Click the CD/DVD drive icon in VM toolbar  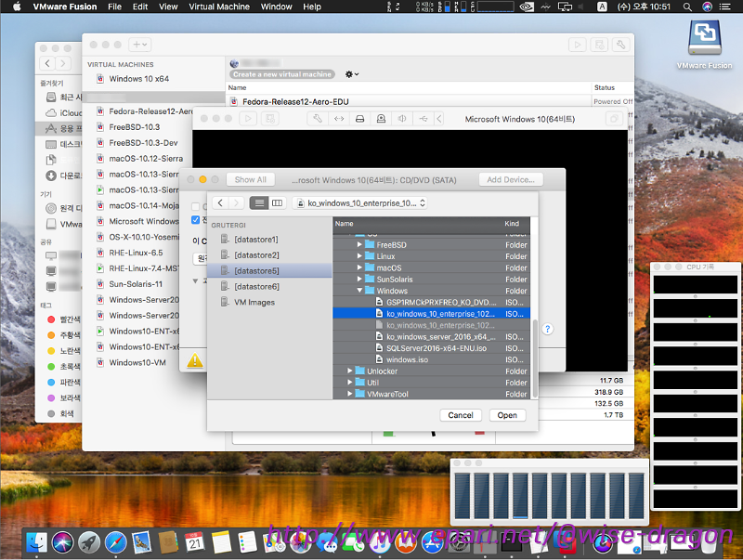381,119
